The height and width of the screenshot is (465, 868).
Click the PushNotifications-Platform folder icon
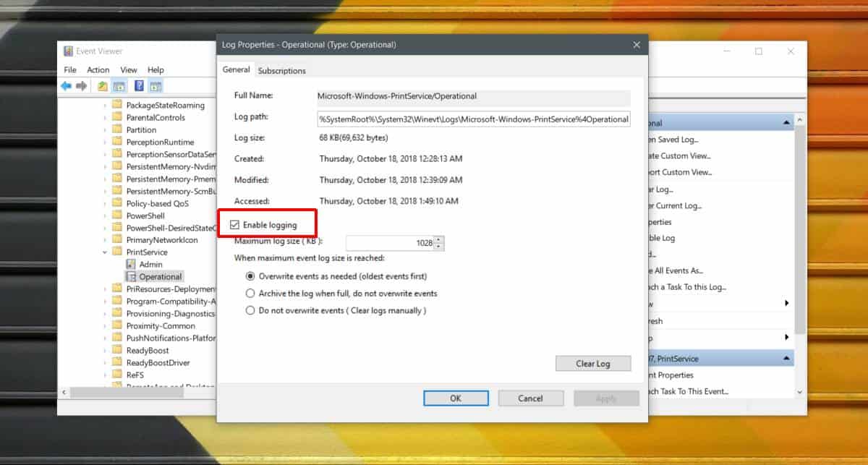117,338
